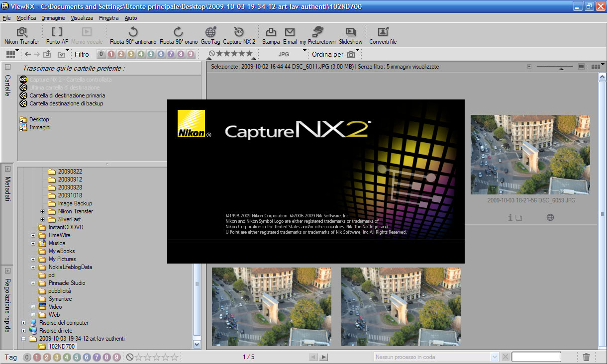The height and width of the screenshot is (364, 607).
Task: Clear star rating in the bottom Tag bar
Action: tap(129, 357)
